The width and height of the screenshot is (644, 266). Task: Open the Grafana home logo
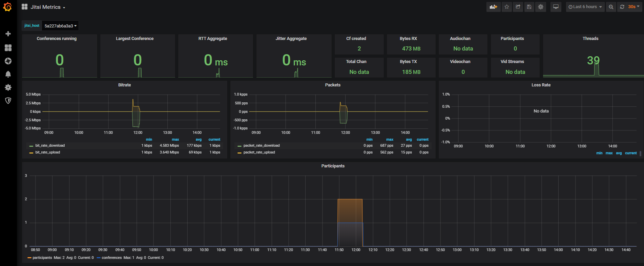pyautogui.click(x=7, y=7)
